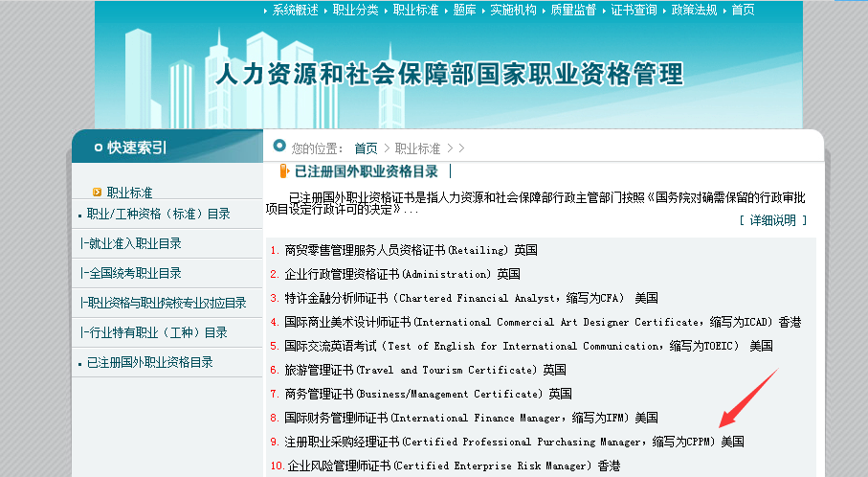Open 就业准入职业目录 in sidebar
Image resolution: width=868 pixels, height=477 pixels.
[x=132, y=243]
